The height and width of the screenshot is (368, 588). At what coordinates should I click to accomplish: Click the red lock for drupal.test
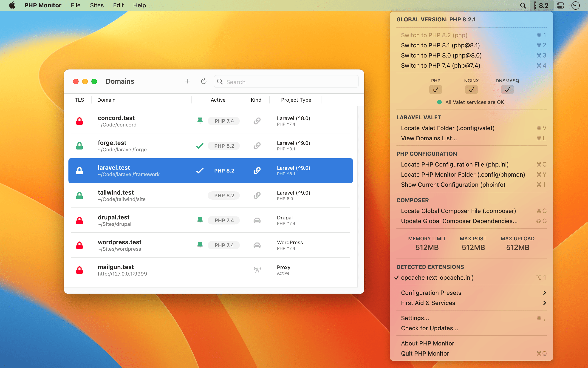[x=79, y=220]
